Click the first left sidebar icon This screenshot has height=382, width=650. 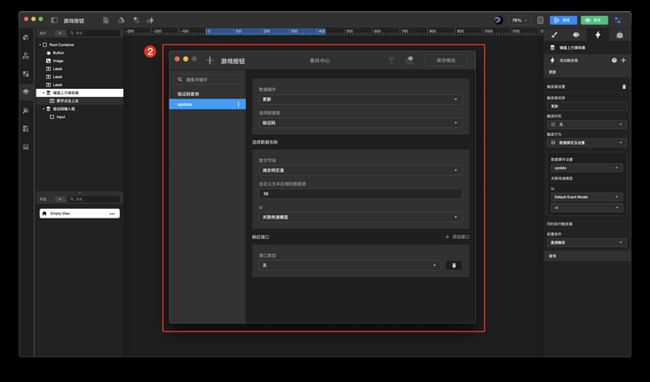[26, 37]
